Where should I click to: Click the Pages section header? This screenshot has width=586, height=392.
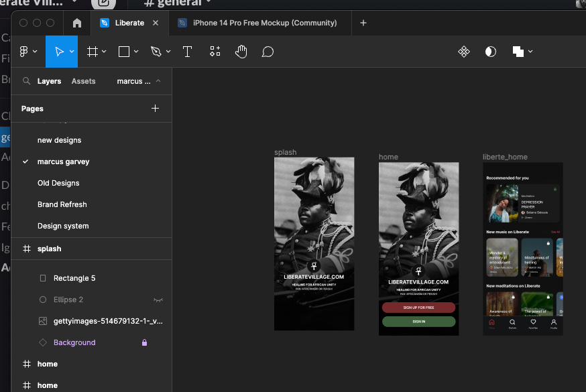[x=32, y=109]
